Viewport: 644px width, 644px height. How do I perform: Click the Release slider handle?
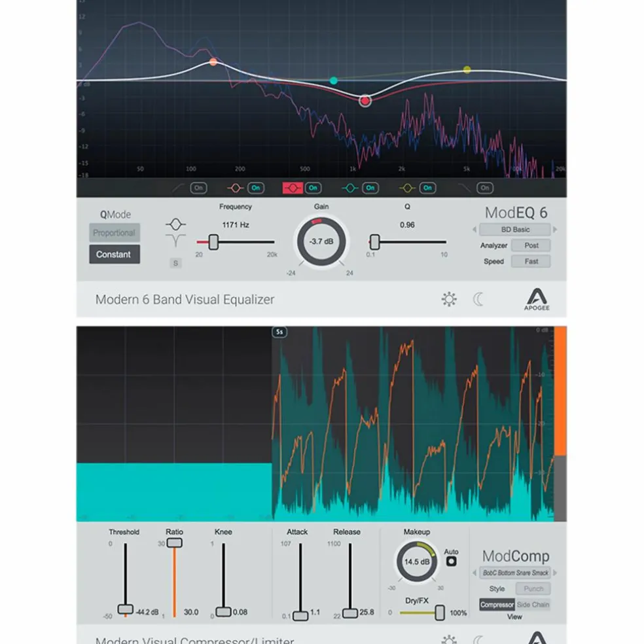click(x=350, y=613)
